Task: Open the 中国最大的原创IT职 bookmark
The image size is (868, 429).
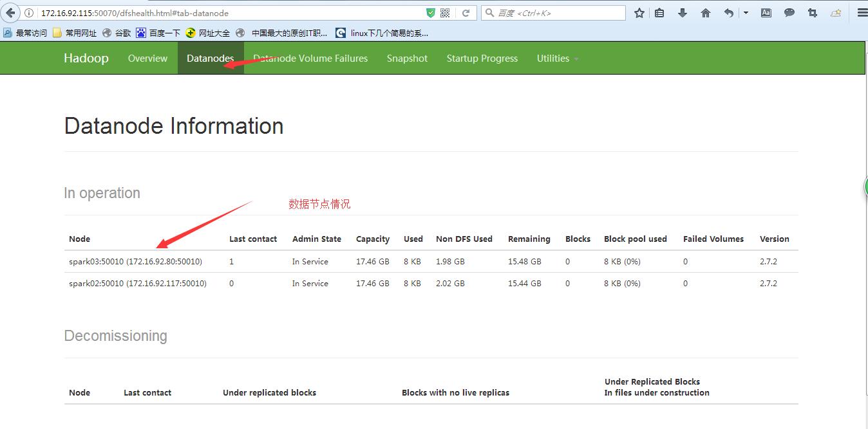Action: (282, 33)
